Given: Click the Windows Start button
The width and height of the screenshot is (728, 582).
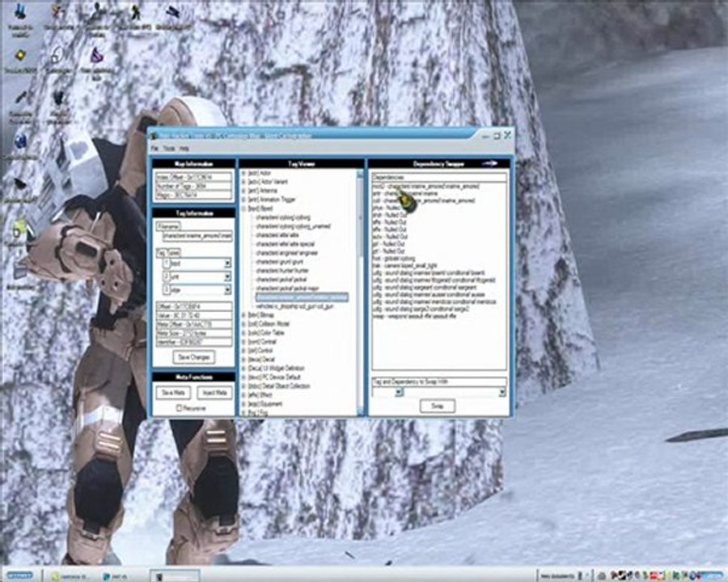Looking at the screenshot, I should click(x=20, y=576).
